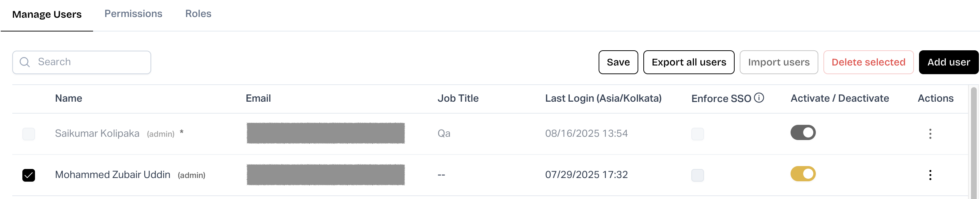Image resolution: width=980 pixels, height=199 pixels.
Task: Open actions menu for Saikumar Kolipaka
Action: [930, 134]
